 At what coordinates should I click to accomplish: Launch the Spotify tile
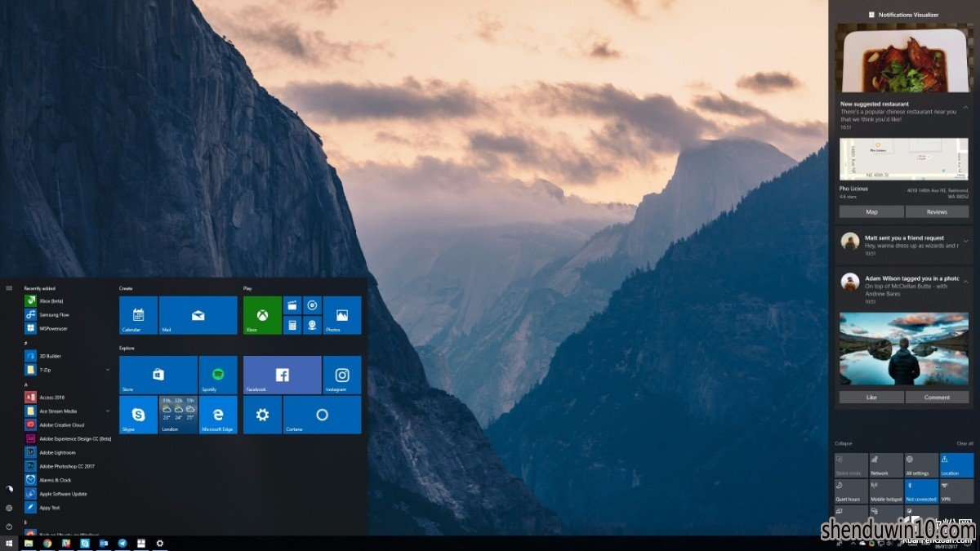click(218, 375)
